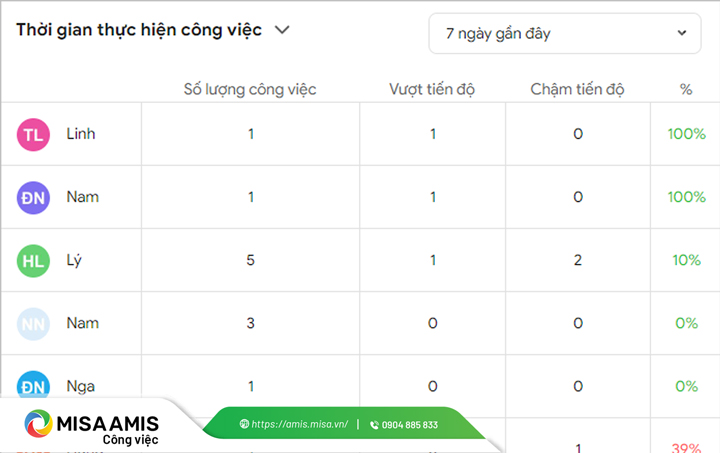Image resolution: width=720 pixels, height=453 pixels.
Task: Click the pink TL avatar for Linh
Action: [33, 134]
